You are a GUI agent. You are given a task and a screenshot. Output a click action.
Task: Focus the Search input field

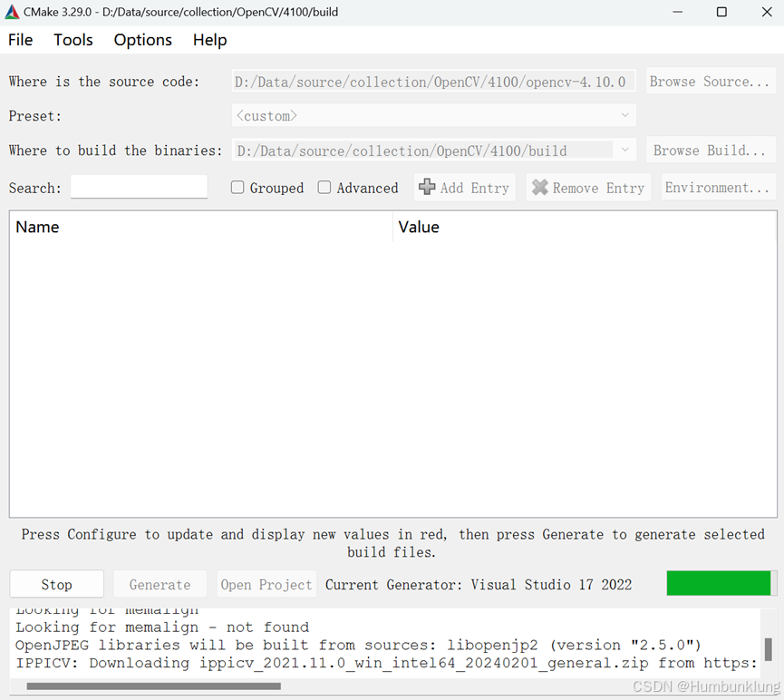pyautogui.click(x=139, y=187)
